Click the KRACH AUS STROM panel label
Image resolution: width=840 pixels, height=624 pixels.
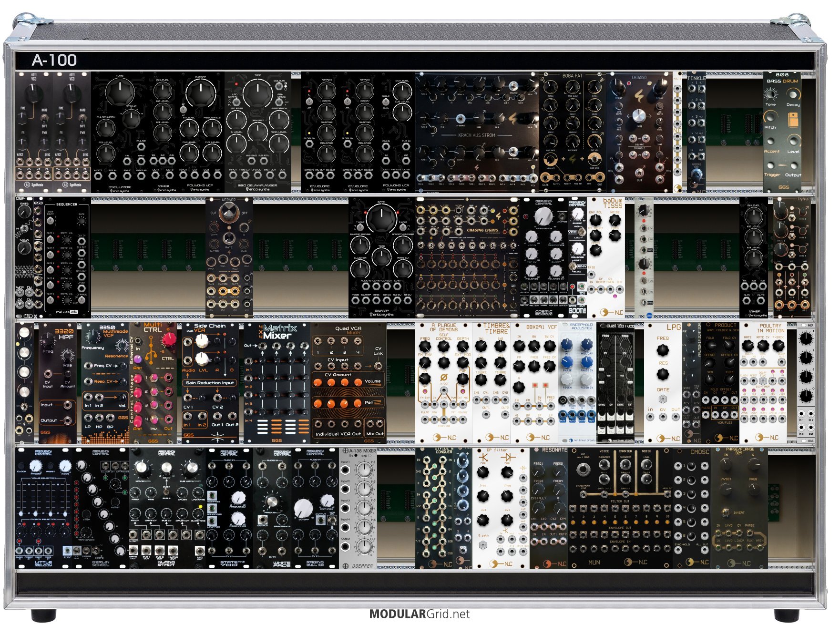point(477,135)
